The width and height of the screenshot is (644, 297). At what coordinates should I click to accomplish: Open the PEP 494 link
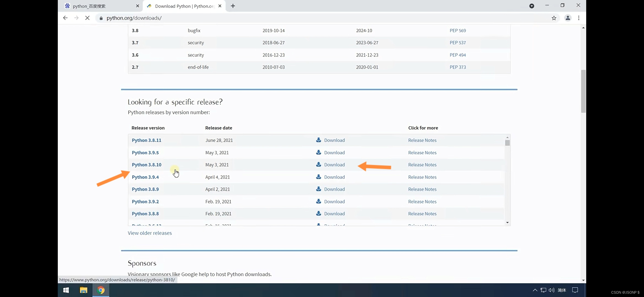click(x=458, y=55)
